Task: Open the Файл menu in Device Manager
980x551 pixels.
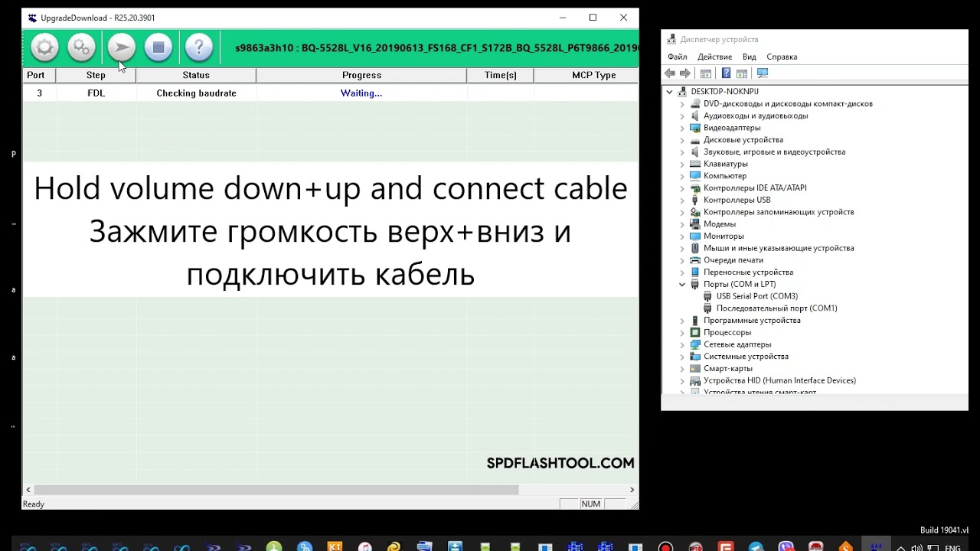Action: click(x=677, y=57)
